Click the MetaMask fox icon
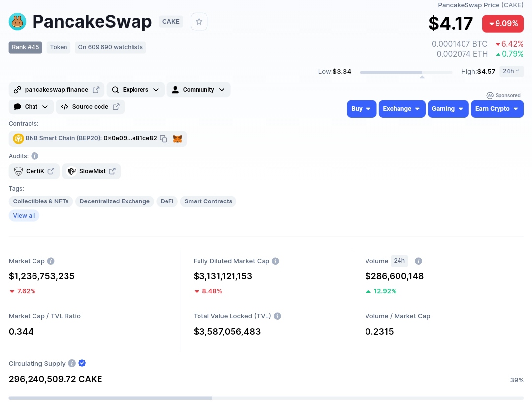The height and width of the screenshot is (402, 532). pos(177,139)
